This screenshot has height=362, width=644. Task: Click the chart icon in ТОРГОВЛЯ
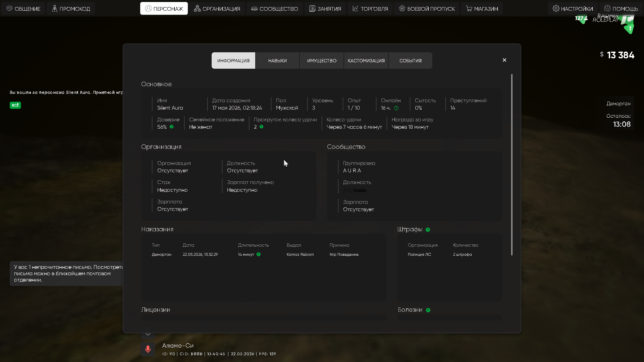coord(356,8)
